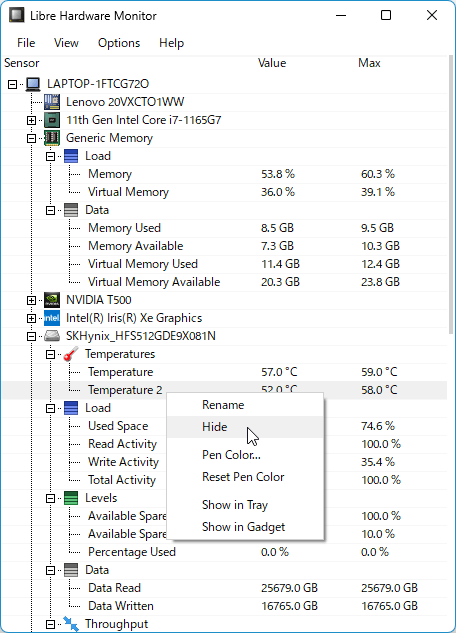Screen dimensions: 456x633
Task: Choose Rename from the context menu
Action: click(x=245, y=405)
